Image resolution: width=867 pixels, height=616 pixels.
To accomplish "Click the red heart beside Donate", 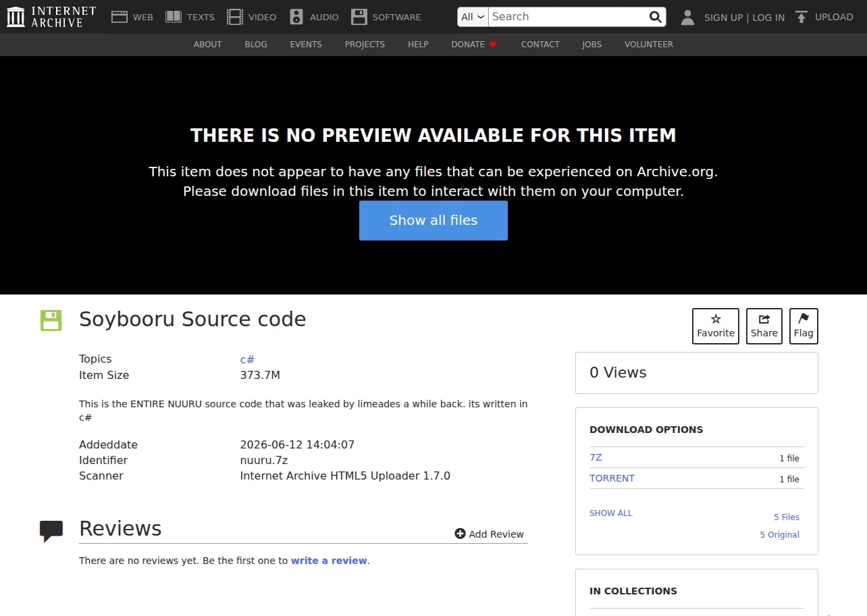I will click(493, 45).
